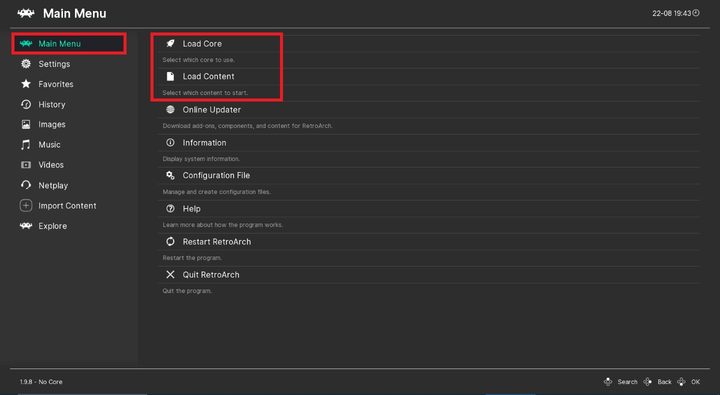This screenshot has width=720, height=395.
Task: Click the 'Main Menu' header title
Action: (74, 13)
